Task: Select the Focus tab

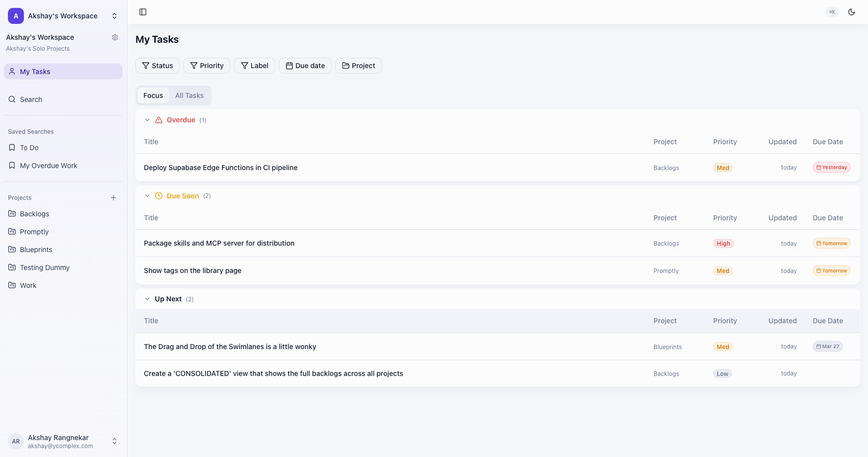Action: [x=153, y=95]
